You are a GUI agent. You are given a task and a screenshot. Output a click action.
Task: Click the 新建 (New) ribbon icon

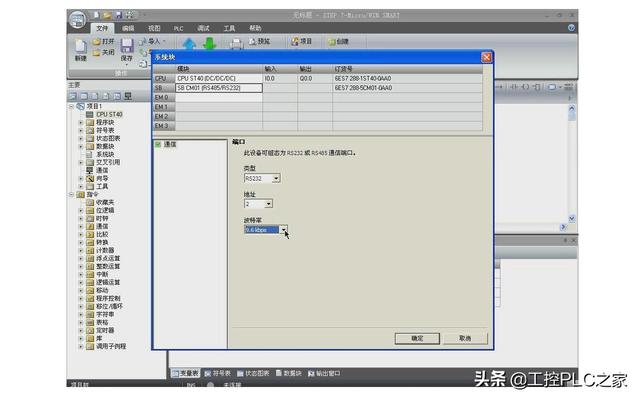tap(80, 50)
